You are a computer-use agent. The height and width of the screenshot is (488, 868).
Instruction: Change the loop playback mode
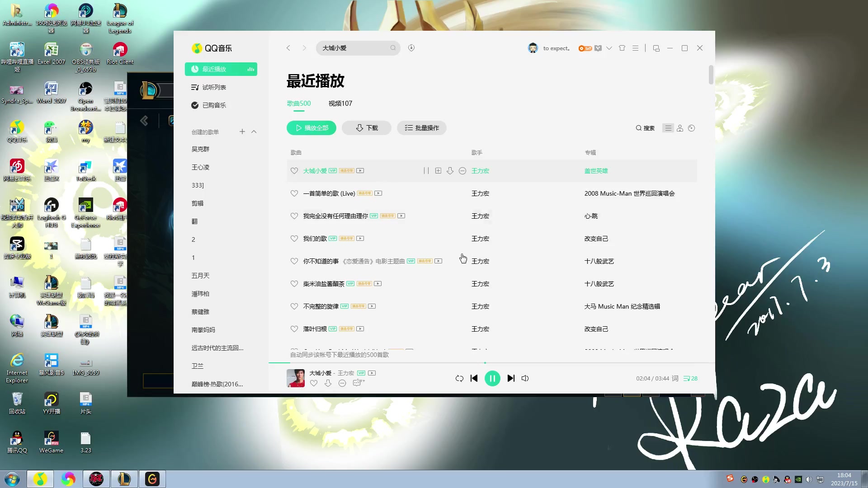[459, 379]
